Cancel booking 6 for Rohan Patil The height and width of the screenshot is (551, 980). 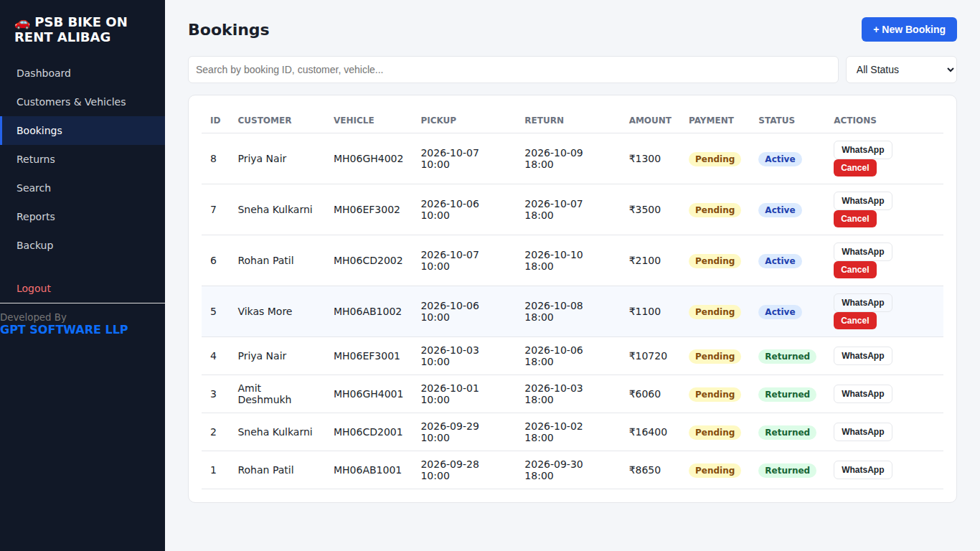coord(854,270)
